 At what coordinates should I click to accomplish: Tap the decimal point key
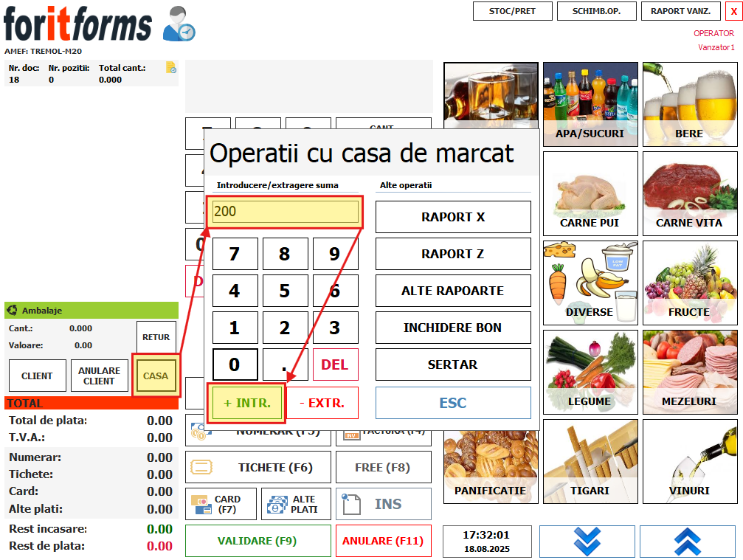[286, 364]
